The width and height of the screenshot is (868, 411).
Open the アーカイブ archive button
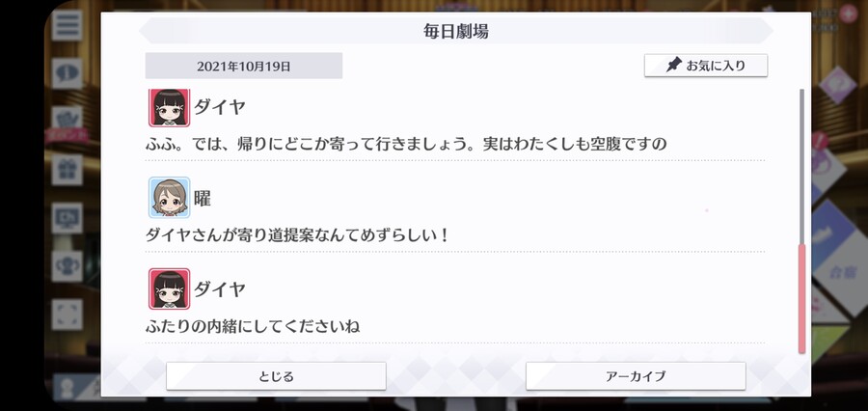click(636, 376)
